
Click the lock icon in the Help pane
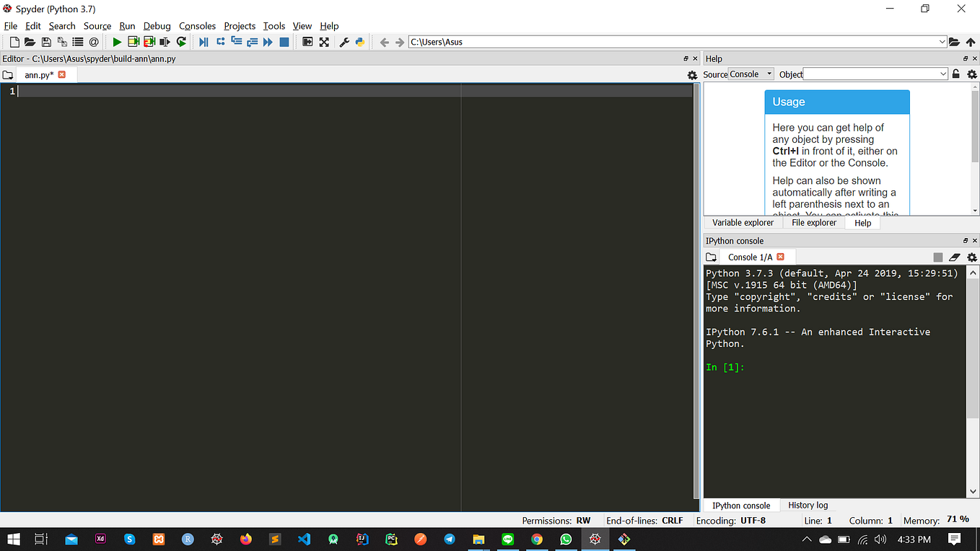(956, 74)
